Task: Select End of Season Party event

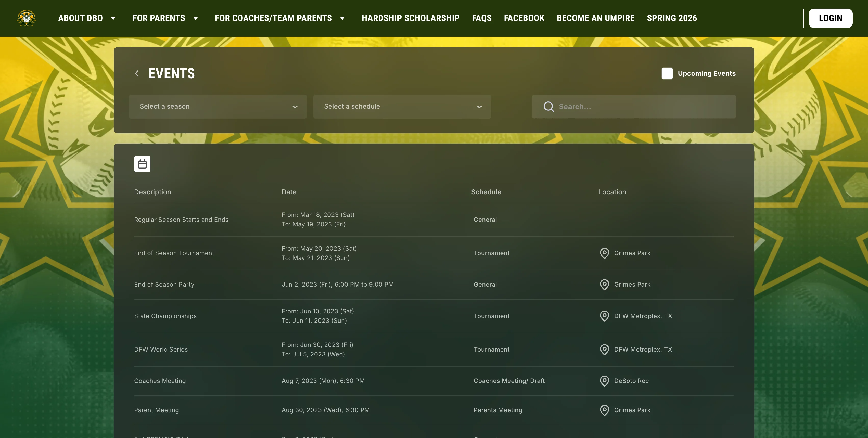Action: (x=164, y=284)
